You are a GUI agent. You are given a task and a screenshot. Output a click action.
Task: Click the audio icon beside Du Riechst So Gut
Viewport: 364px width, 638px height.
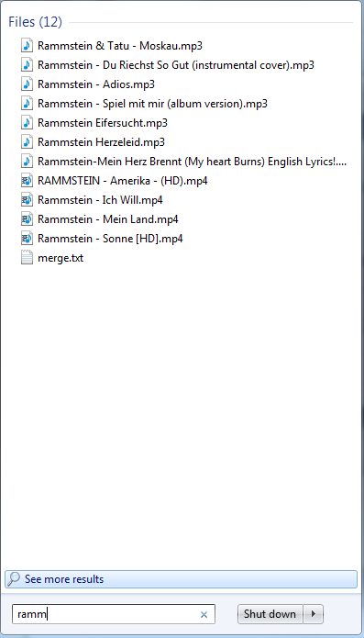[x=27, y=64]
